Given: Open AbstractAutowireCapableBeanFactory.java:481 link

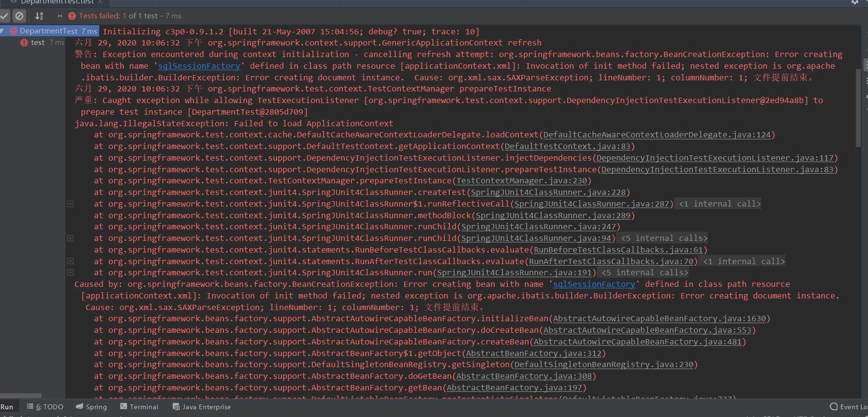Looking at the screenshot, I should (x=637, y=342).
